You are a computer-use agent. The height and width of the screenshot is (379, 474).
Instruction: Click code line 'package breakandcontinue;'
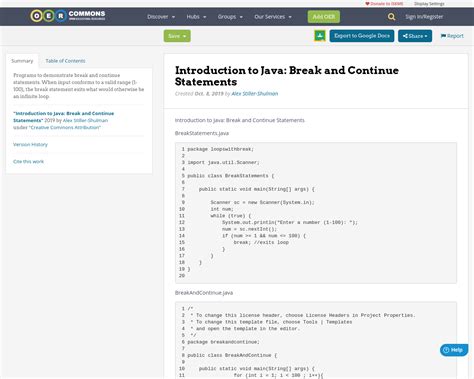coord(223,342)
